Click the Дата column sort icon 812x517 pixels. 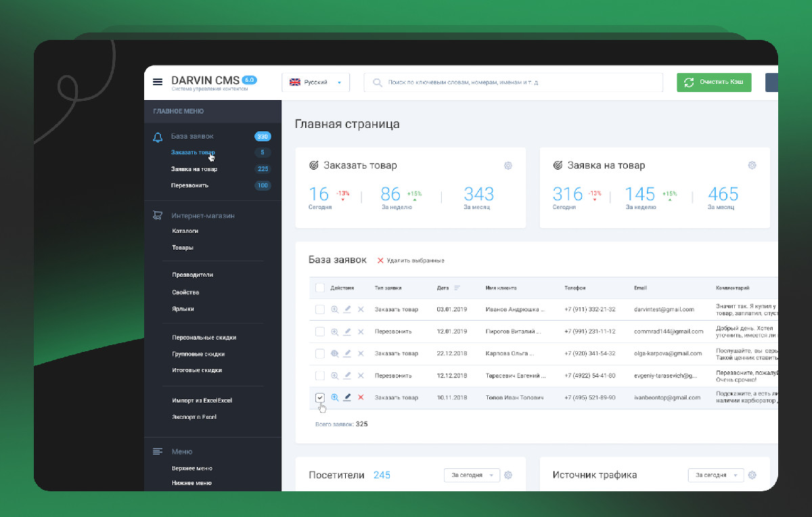click(457, 288)
